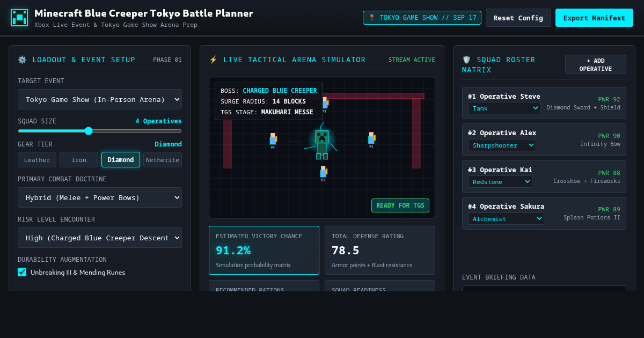Open Operative Steve's Tank role dropdown
The width and height of the screenshot is (644, 338).
[x=504, y=108]
